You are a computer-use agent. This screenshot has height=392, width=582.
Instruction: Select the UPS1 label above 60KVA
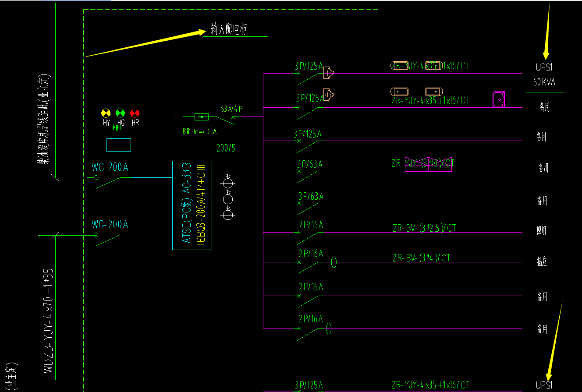(x=545, y=68)
